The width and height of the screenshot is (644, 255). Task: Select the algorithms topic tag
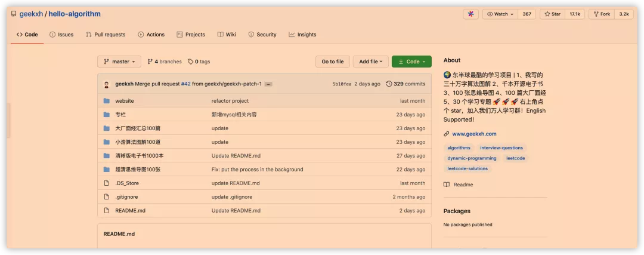tap(459, 148)
